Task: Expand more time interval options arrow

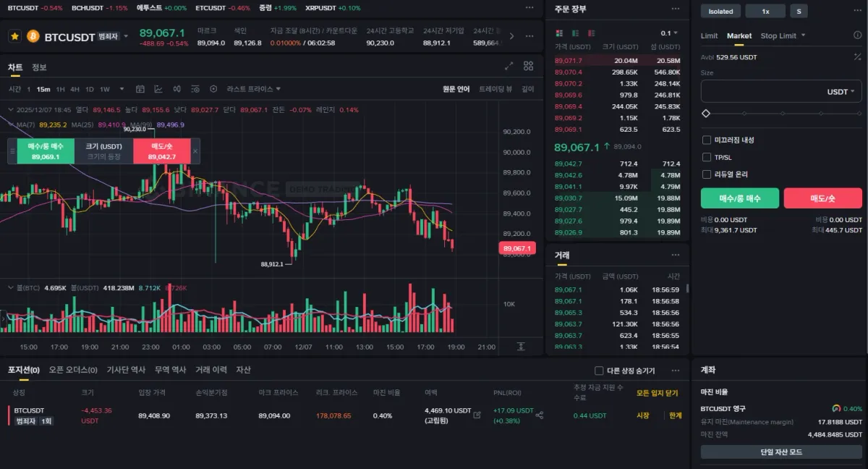Action: click(x=122, y=89)
